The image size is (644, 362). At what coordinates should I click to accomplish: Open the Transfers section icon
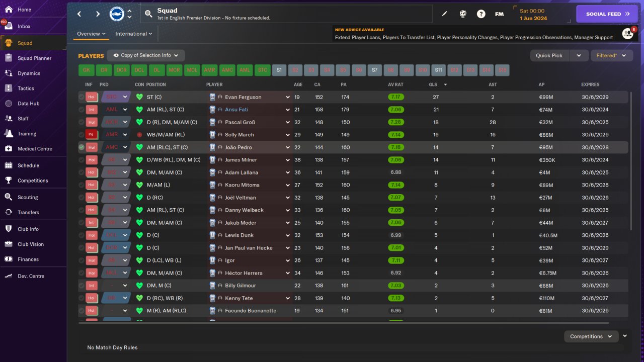click(x=9, y=212)
